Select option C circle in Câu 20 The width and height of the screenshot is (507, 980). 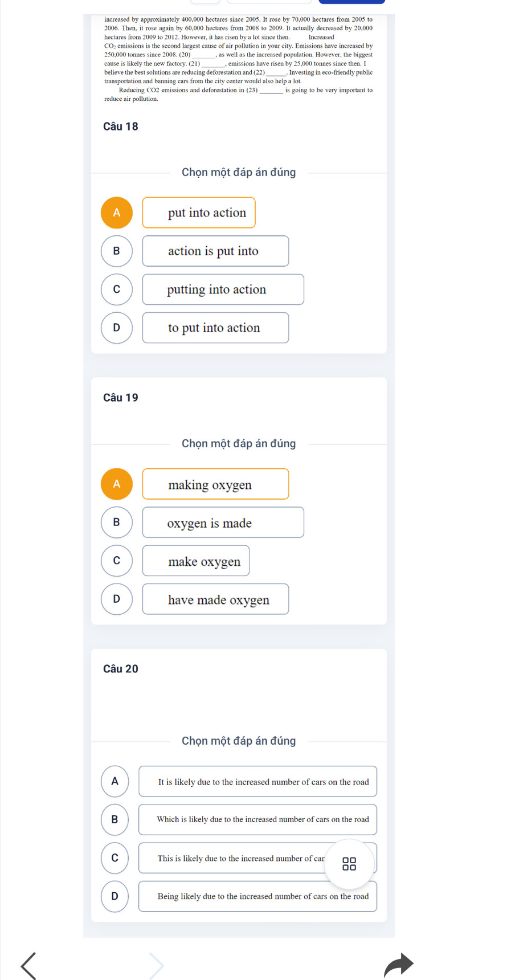click(115, 857)
